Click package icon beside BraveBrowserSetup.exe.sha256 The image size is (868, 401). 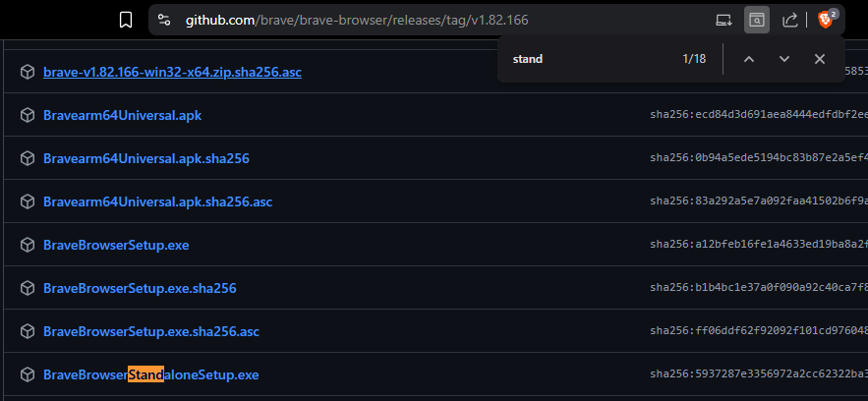[28, 288]
